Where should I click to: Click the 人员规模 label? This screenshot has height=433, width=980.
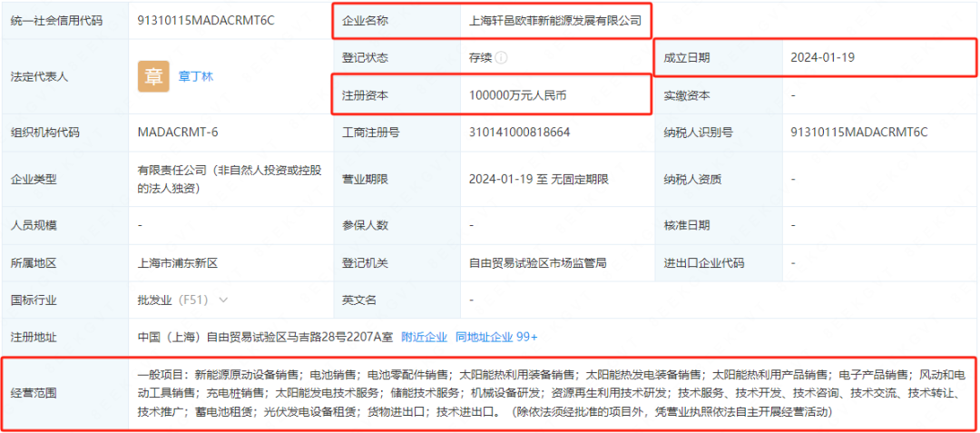click(34, 224)
